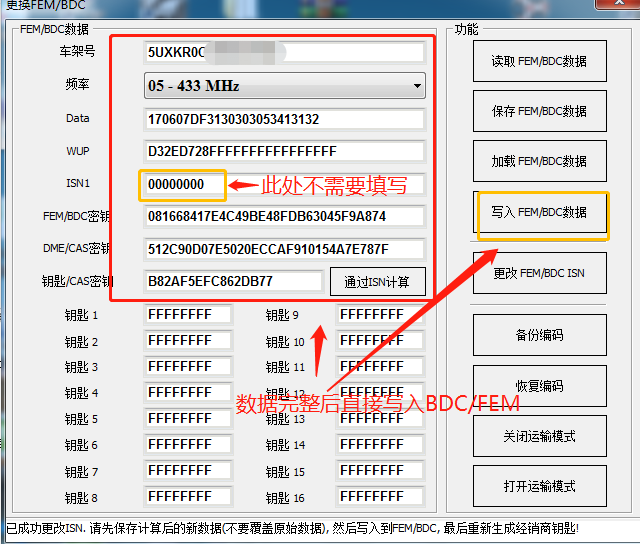This screenshot has width=640, height=544.
Task: Click the 频率 label
Action: (x=77, y=84)
